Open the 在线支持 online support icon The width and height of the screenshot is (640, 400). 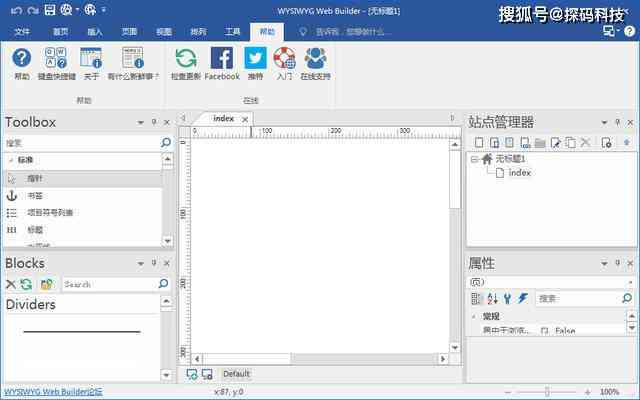(x=316, y=58)
